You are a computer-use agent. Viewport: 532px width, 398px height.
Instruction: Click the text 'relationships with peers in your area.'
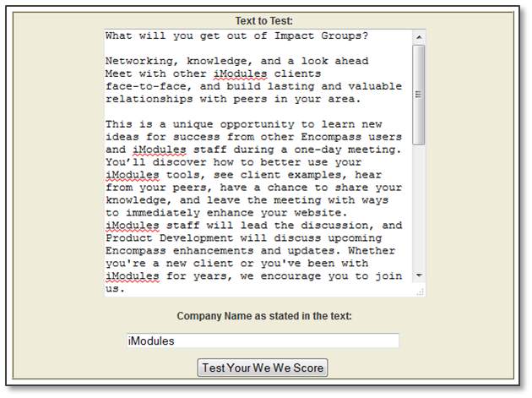[233, 99]
